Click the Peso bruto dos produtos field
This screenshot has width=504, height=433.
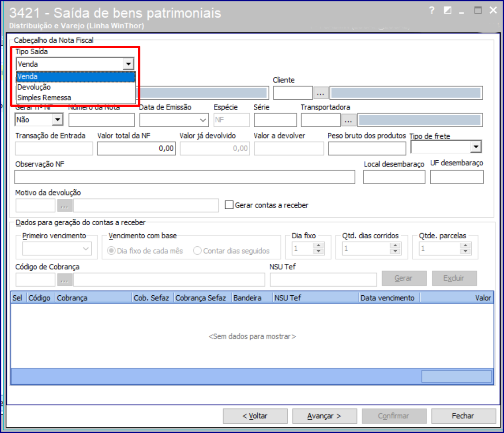click(x=367, y=148)
